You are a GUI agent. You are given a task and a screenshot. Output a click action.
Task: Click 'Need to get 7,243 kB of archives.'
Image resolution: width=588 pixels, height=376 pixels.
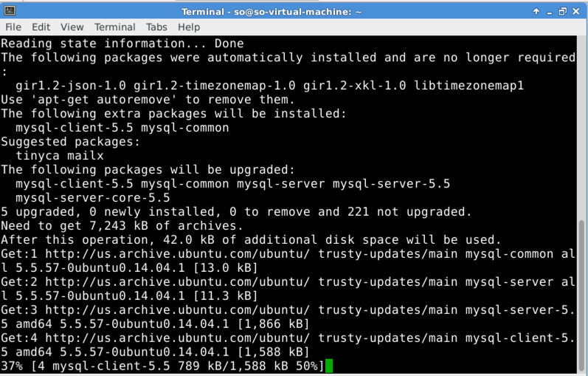(x=122, y=226)
